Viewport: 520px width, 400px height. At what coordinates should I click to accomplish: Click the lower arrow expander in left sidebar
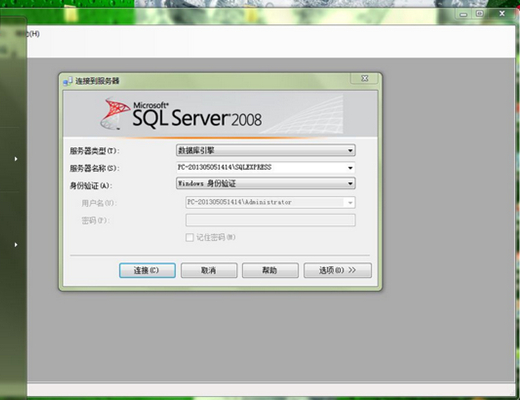[16, 245]
